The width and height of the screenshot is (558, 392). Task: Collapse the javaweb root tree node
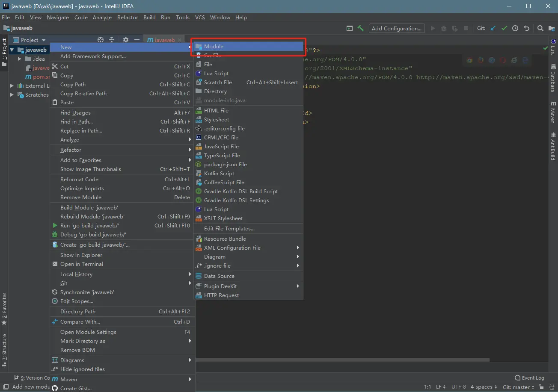pyautogui.click(x=12, y=50)
